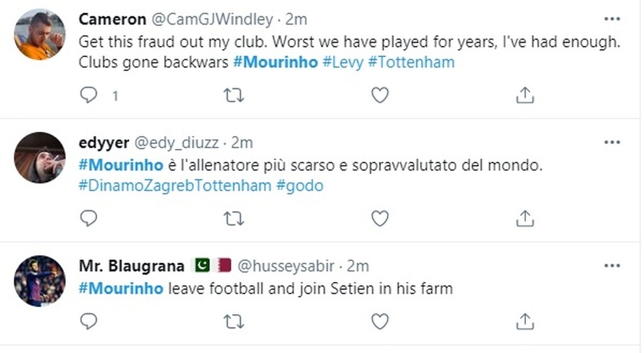Image resolution: width=644 pixels, height=353 pixels.
Task: Retweet Mr. Blaugrana's tweet
Action: coord(234,322)
